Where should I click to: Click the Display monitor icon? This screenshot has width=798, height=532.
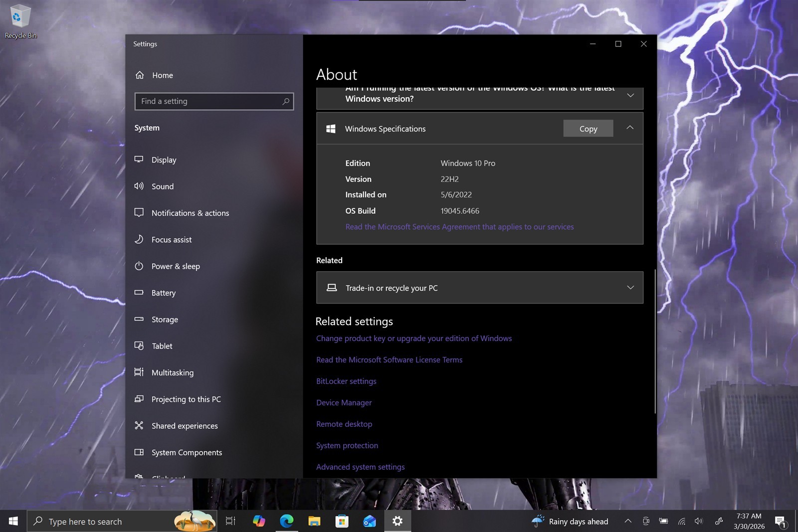click(x=139, y=160)
